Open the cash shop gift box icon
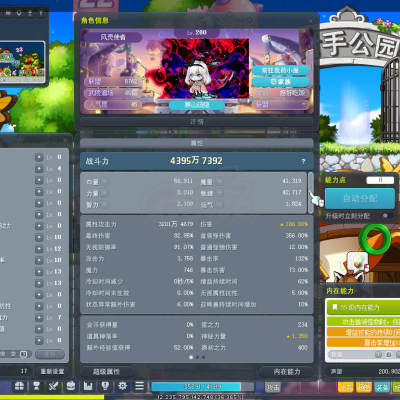Viewport: 400px width, 400px height. (19, 386)
